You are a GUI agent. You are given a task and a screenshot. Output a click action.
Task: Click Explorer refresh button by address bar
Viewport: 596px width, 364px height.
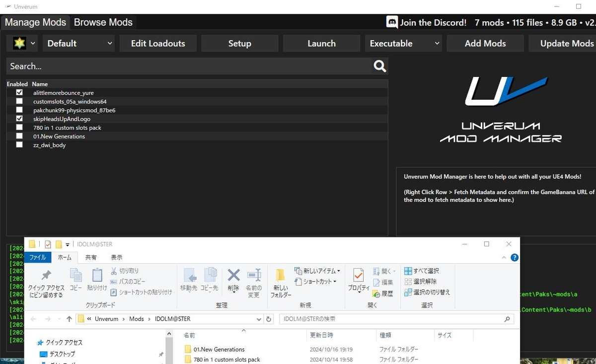click(x=269, y=319)
